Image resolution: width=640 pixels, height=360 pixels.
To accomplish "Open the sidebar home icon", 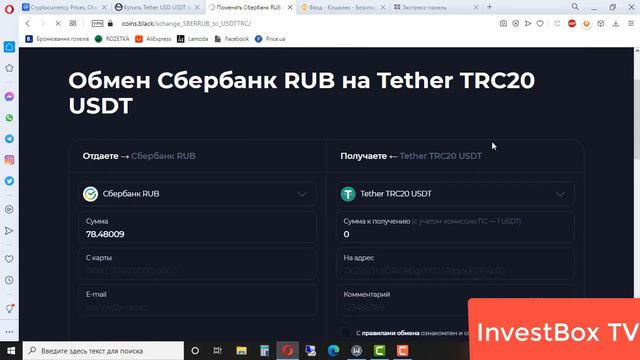I will (x=9, y=47).
